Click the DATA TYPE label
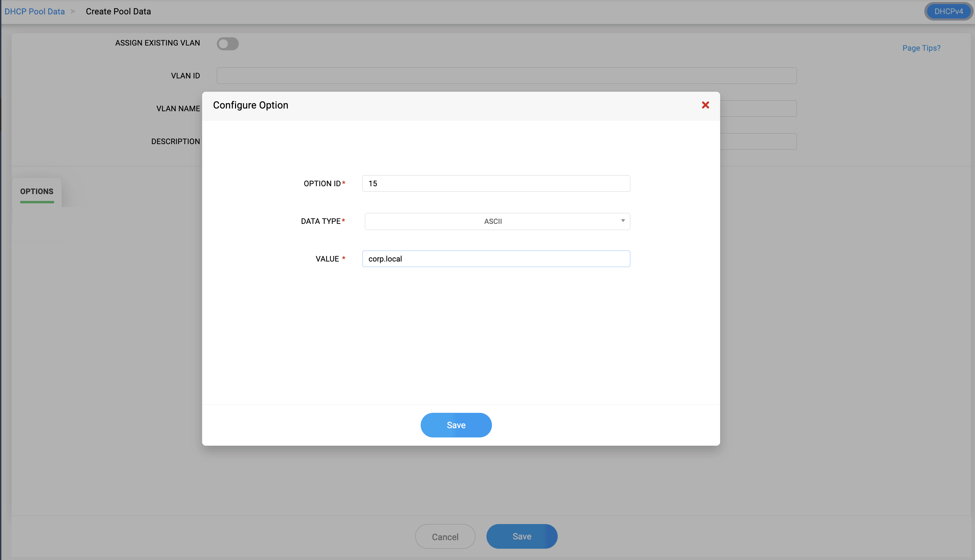 coord(321,221)
